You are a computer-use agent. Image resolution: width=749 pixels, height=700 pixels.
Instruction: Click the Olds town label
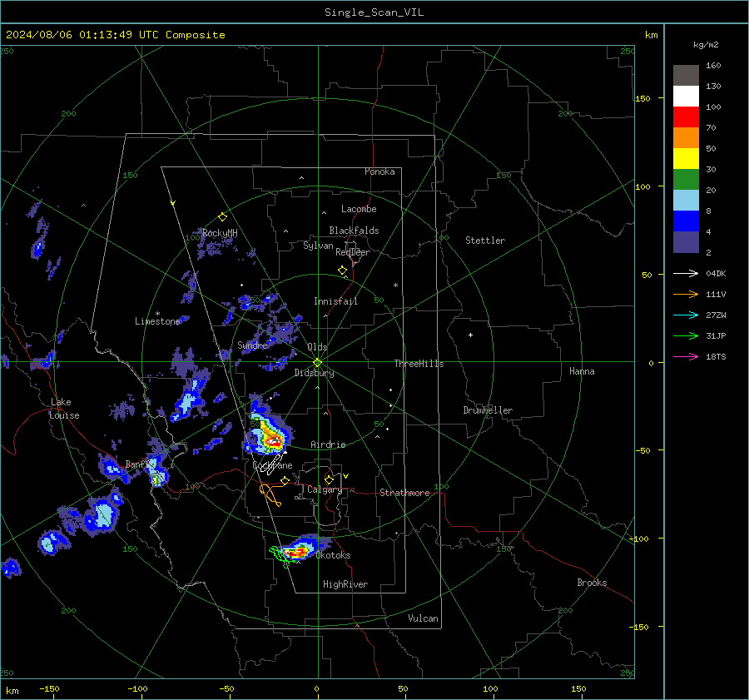coord(317,347)
